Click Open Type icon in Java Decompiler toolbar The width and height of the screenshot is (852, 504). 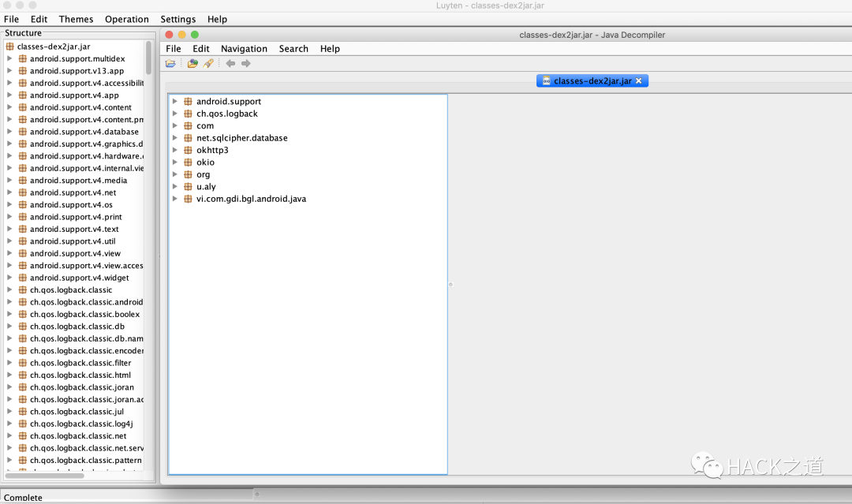click(192, 64)
